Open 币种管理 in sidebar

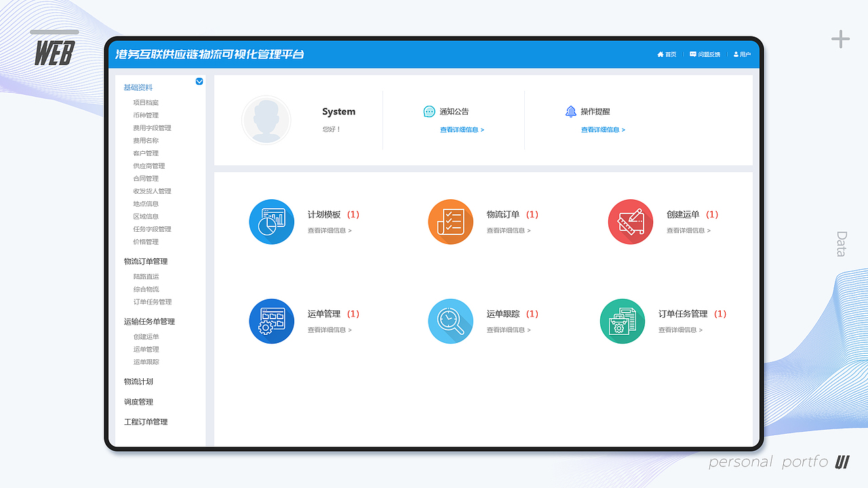pos(146,115)
